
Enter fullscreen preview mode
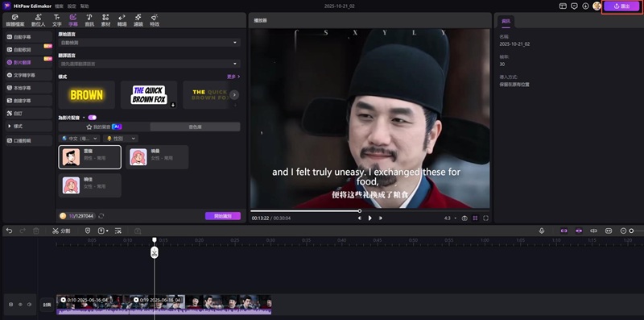[x=486, y=218]
